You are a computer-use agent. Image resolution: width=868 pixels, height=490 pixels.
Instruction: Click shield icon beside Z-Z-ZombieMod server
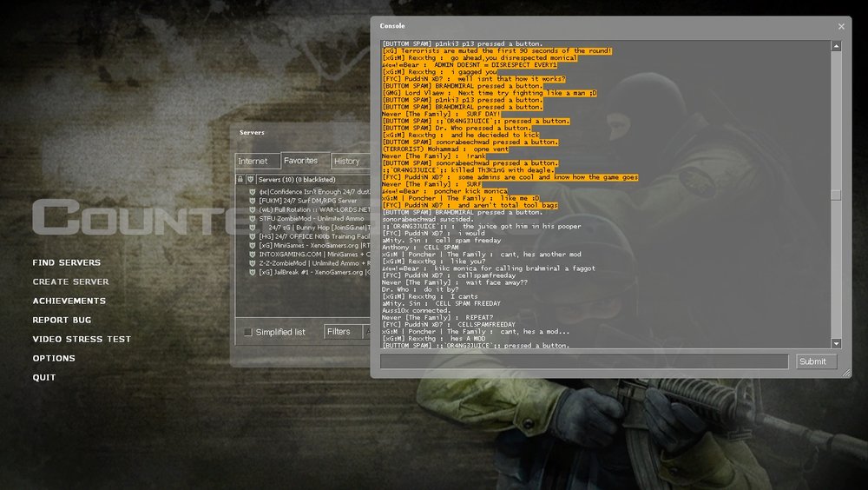pos(253,263)
